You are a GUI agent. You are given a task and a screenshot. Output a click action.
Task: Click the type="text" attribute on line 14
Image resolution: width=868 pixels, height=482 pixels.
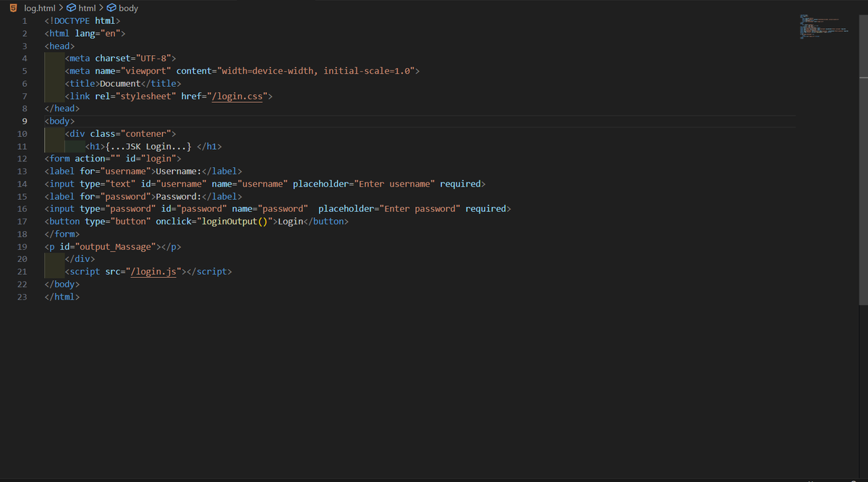click(108, 184)
